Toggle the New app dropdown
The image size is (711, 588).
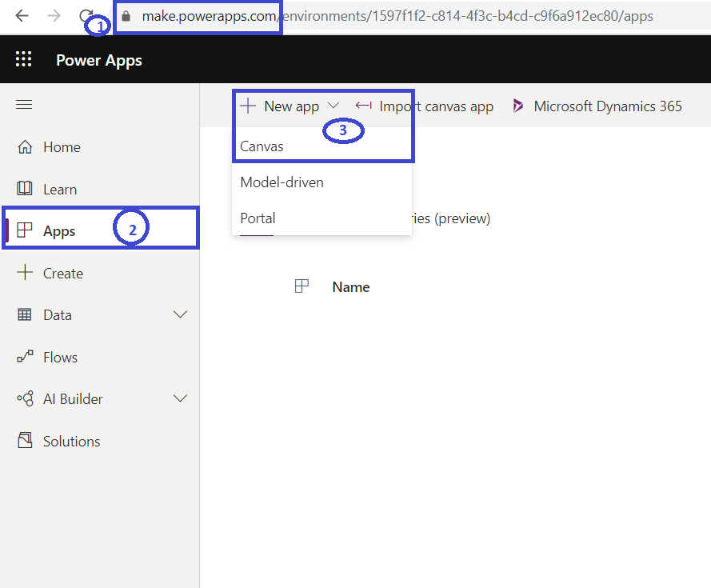tap(334, 106)
